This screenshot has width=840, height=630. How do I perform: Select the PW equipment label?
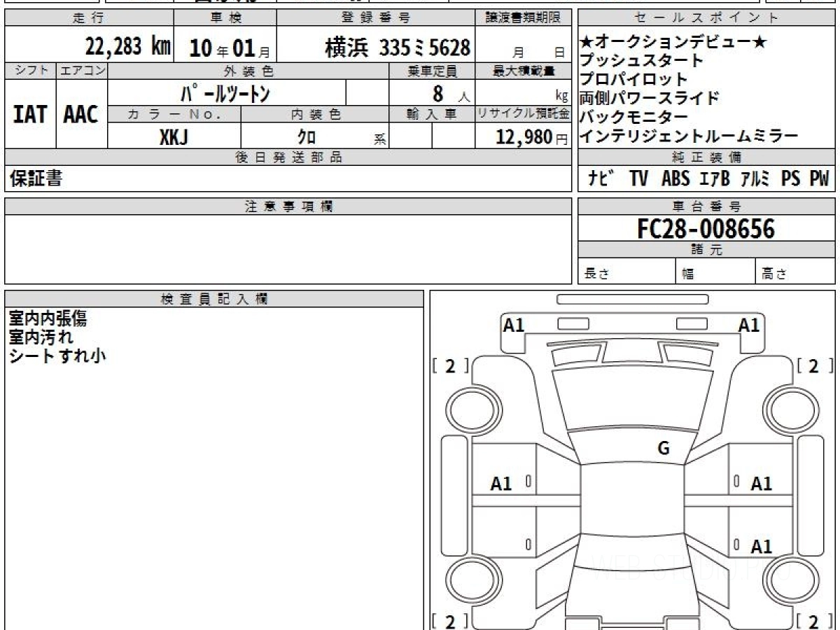click(x=819, y=178)
